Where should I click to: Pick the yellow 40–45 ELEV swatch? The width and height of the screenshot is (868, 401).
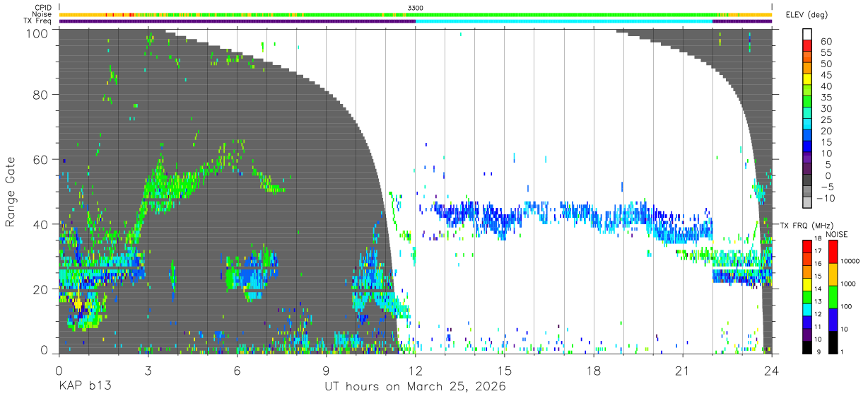[808, 79]
